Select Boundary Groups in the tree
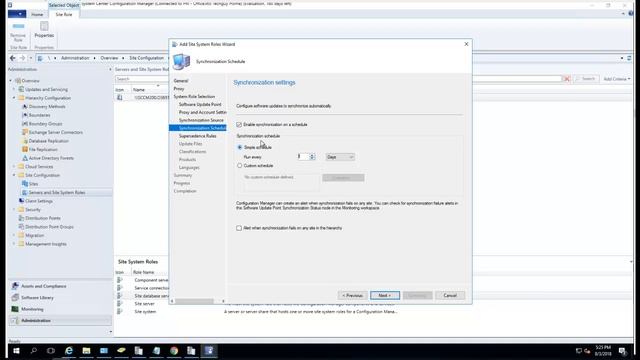 [45, 124]
